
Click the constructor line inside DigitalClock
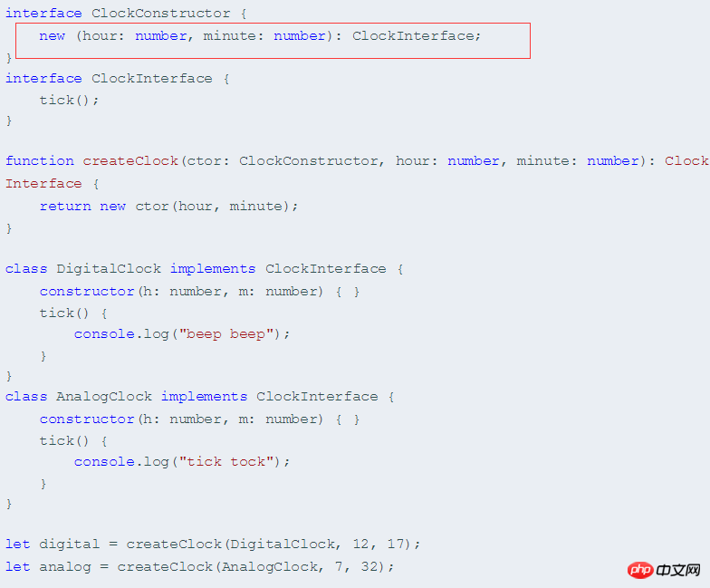[x=199, y=292]
